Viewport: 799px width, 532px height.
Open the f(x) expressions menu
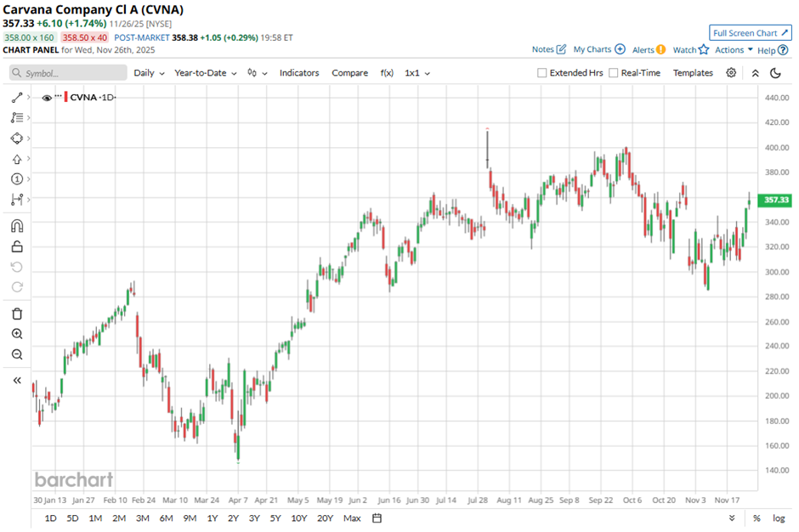click(387, 73)
